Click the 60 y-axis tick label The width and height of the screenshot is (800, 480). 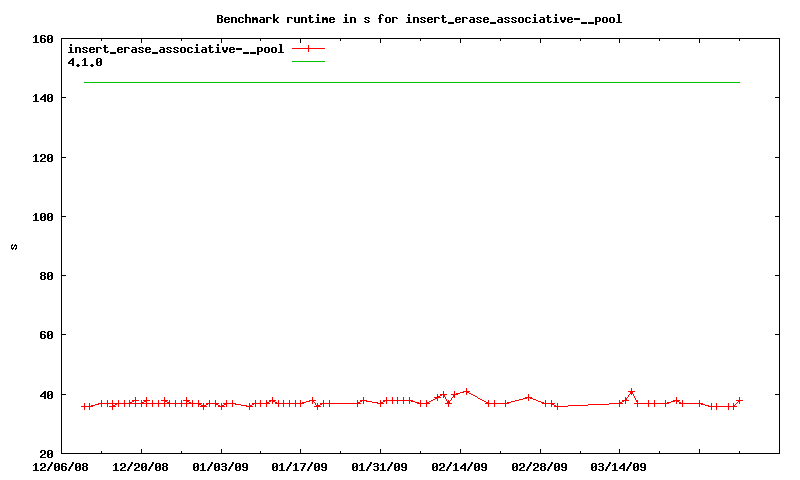click(x=45, y=335)
